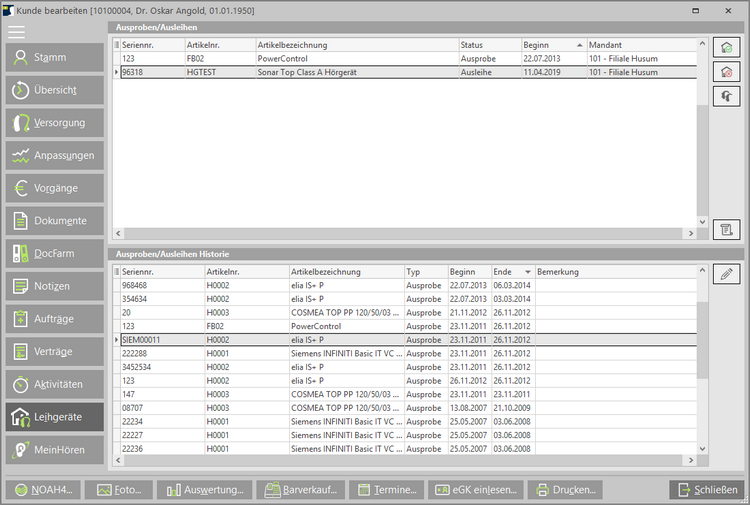Go to the Dokumente section
Viewport: 750px width, 505px height.
[x=54, y=221]
